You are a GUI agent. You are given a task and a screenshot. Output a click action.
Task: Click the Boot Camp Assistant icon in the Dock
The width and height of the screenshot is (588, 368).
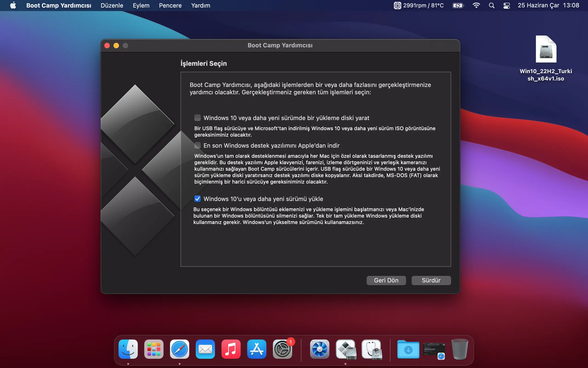pyautogui.click(x=345, y=349)
